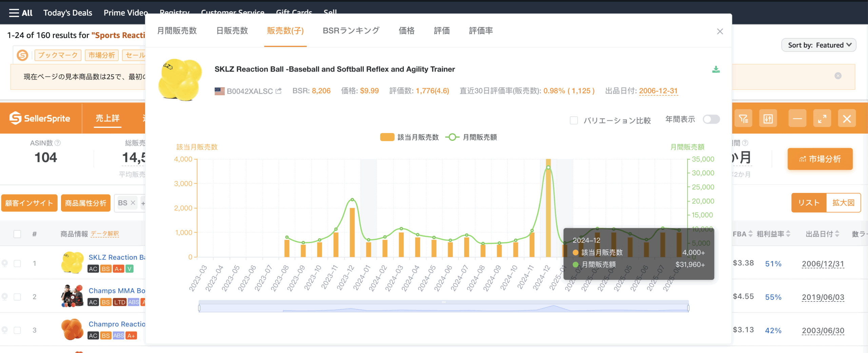Sort by 粗利益率 column arrows
The width and height of the screenshot is (868, 353).
788,234
